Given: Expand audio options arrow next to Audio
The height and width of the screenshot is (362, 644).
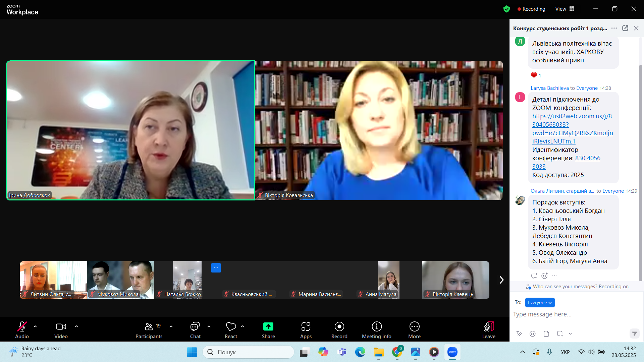Looking at the screenshot, I should 35,326.
